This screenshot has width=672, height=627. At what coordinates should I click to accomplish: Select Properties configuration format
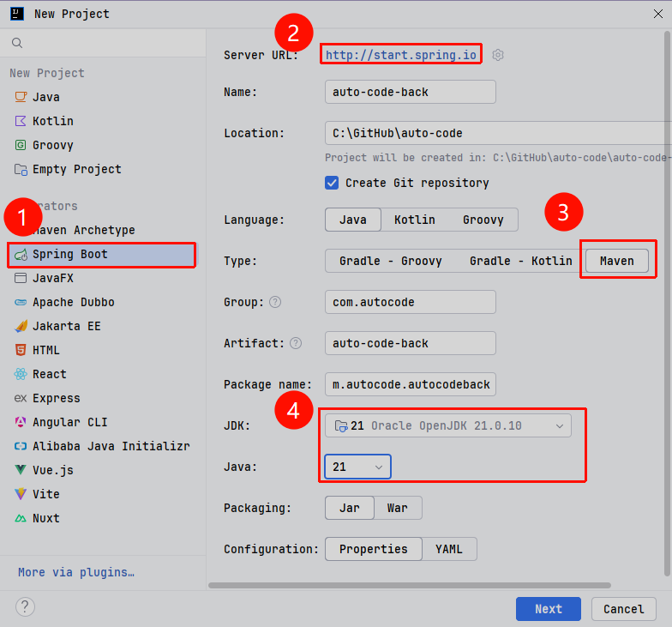pos(374,549)
